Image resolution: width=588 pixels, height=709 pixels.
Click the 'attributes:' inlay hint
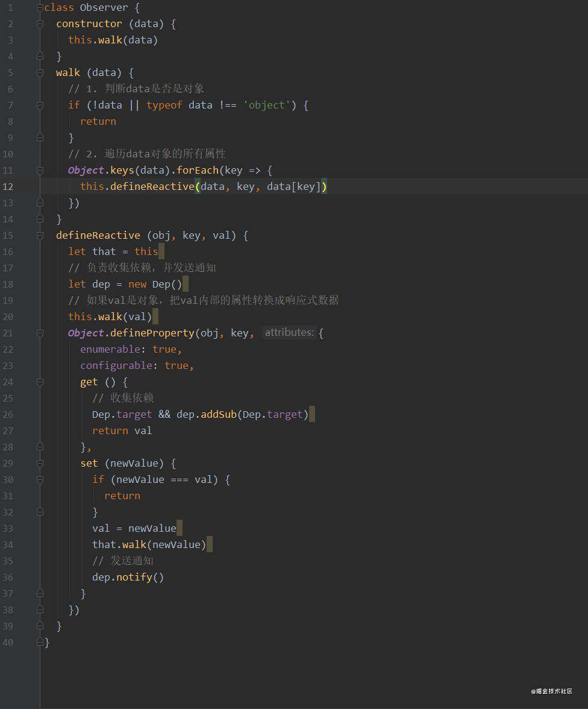coord(289,333)
